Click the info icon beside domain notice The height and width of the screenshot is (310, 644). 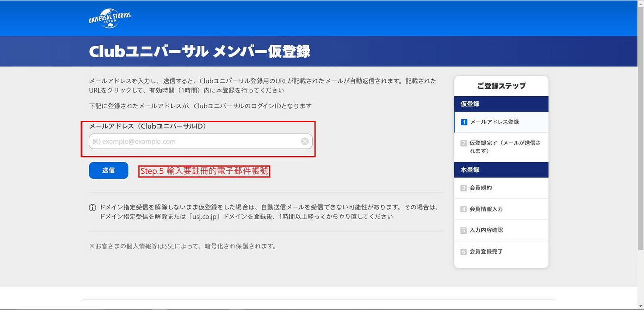click(x=92, y=208)
